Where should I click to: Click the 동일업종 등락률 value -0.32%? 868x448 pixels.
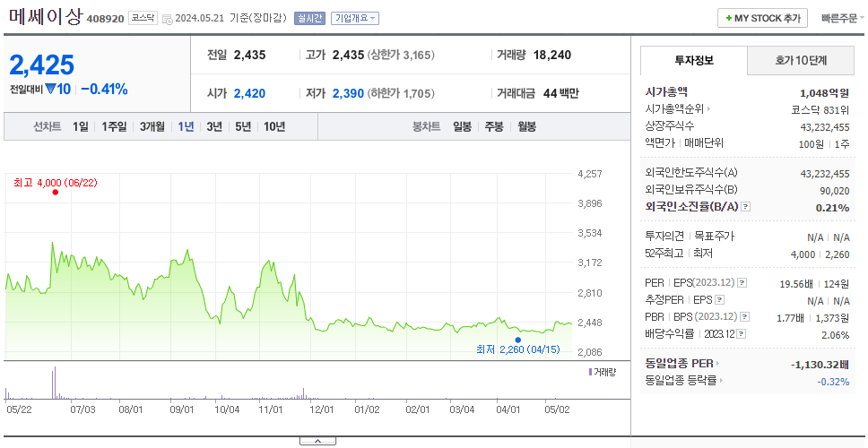tap(833, 382)
